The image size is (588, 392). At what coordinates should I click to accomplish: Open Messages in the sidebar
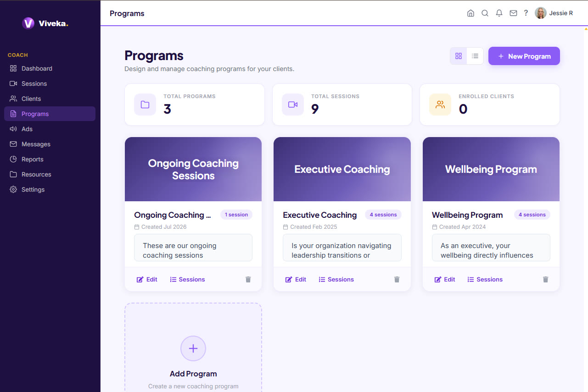pos(50,144)
